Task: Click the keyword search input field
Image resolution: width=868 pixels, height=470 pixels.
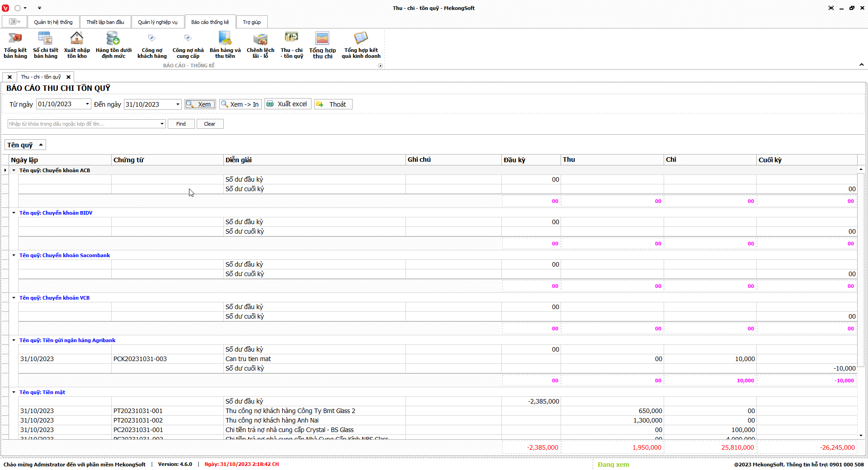Action: [x=83, y=124]
